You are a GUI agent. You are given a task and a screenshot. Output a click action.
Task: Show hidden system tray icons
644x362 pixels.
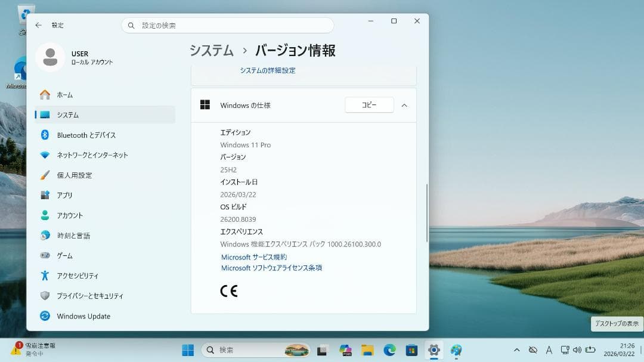point(518,351)
